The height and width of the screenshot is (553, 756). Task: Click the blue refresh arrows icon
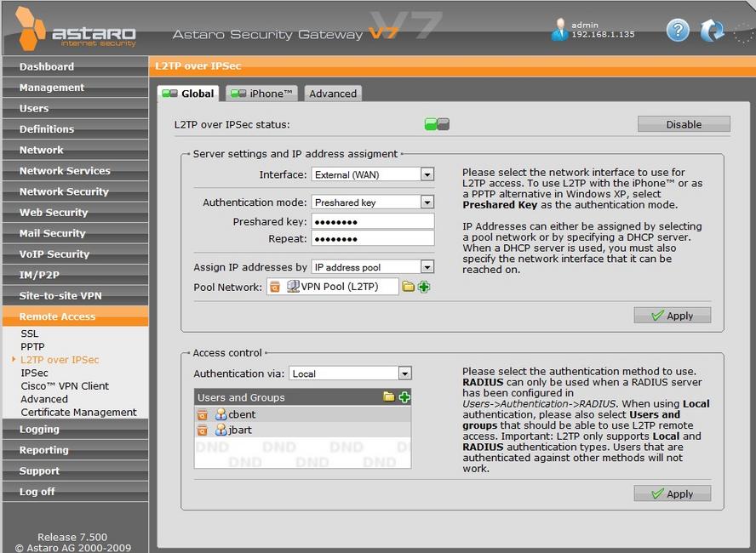pyautogui.click(x=712, y=31)
